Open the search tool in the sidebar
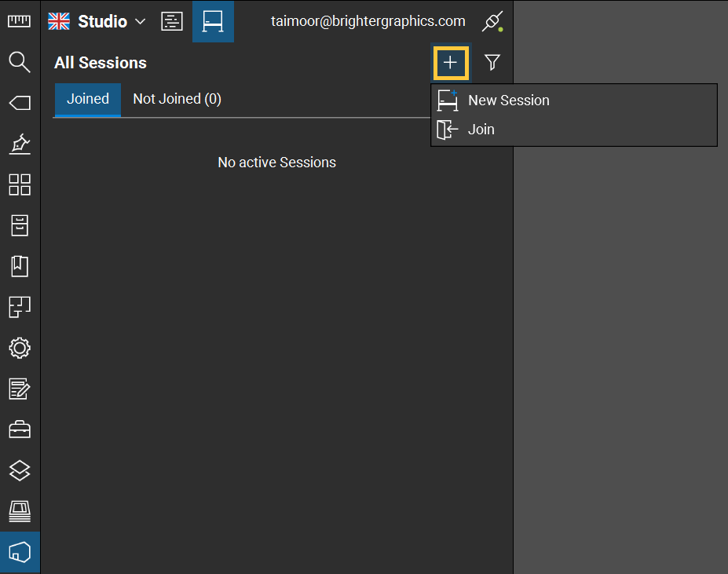The height and width of the screenshot is (574, 728). [19, 62]
